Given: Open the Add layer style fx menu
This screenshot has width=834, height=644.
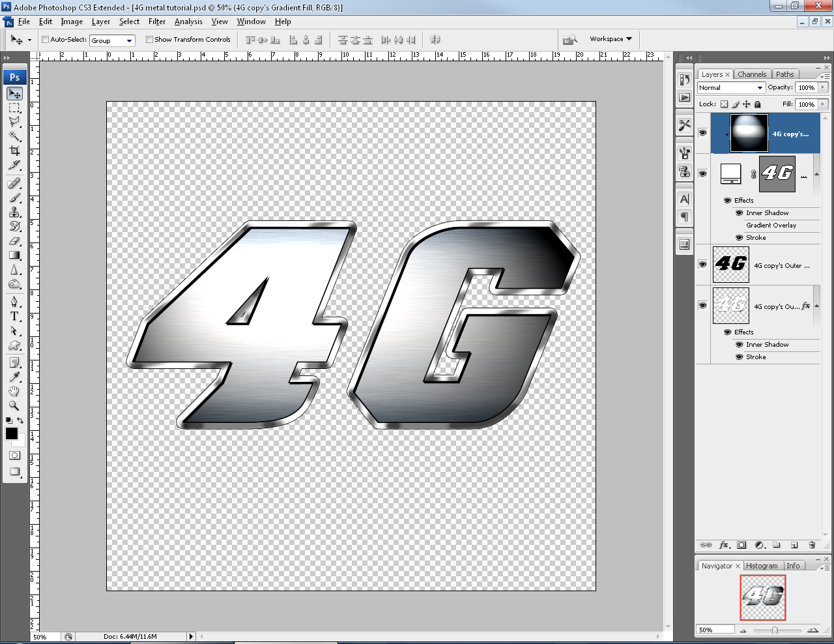Looking at the screenshot, I should [x=724, y=545].
